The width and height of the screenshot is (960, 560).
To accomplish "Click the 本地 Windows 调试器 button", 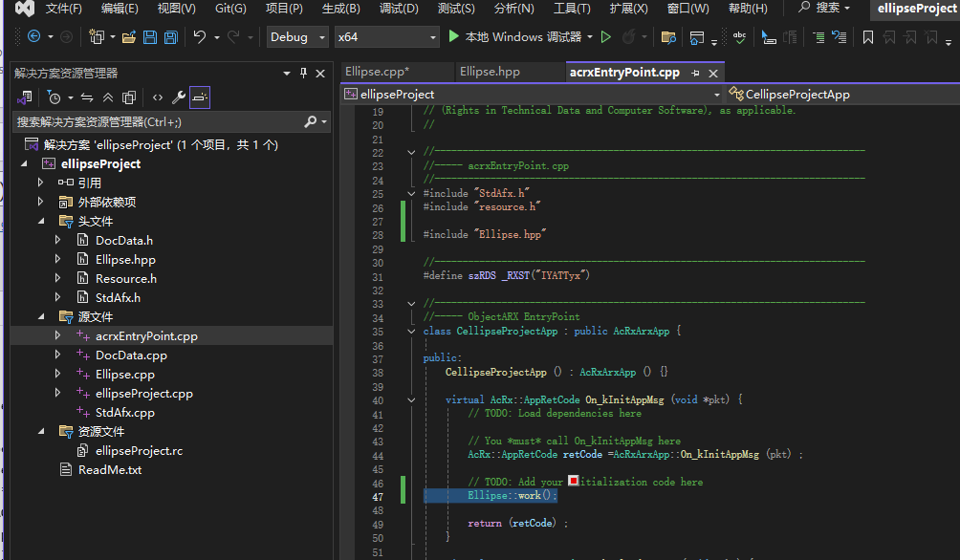I will pyautogui.click(x=522, y=37).
